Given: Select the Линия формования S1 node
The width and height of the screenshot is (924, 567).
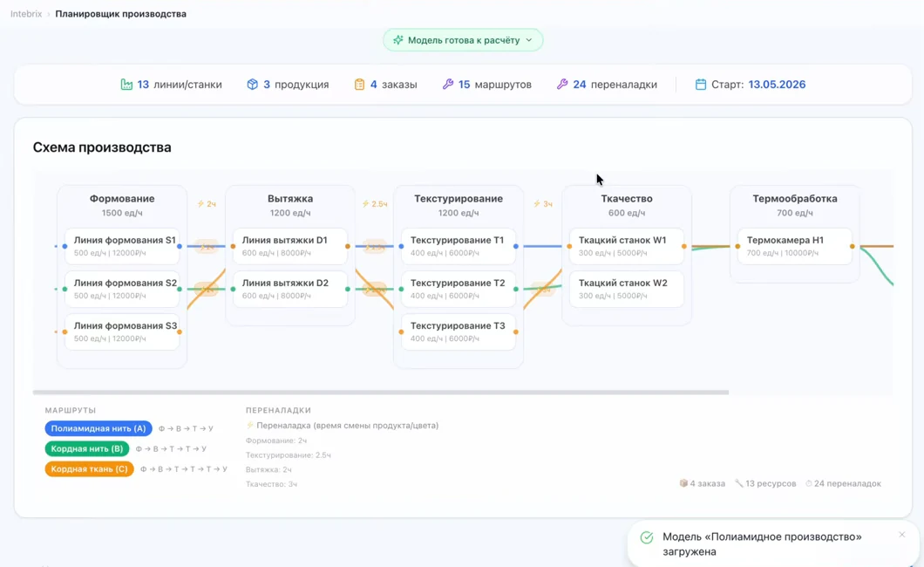Looking at the screenshot, I should point(122,246).
